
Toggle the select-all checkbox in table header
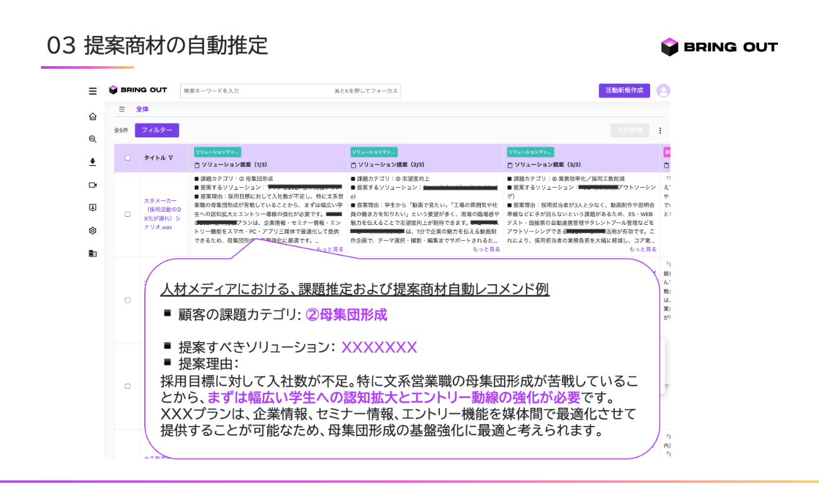(x=127, y=158)
